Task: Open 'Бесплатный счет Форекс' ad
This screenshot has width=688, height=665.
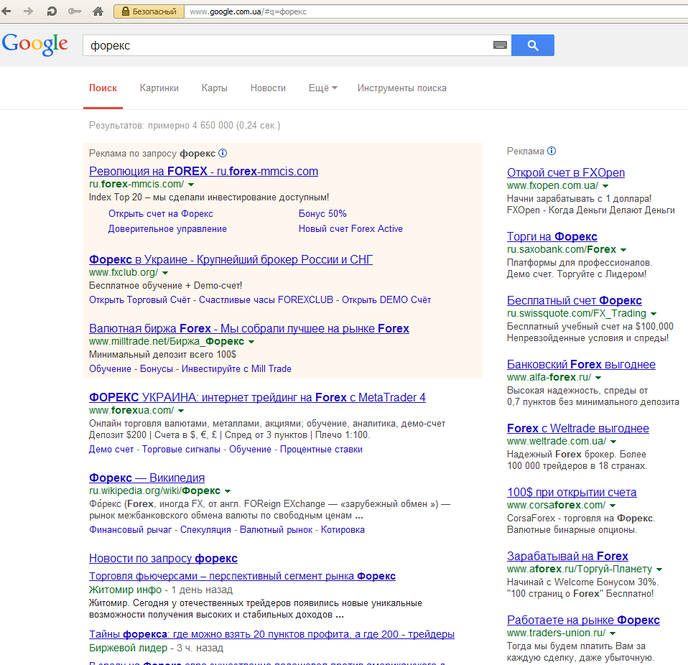Action: click(x=574, y=300)
